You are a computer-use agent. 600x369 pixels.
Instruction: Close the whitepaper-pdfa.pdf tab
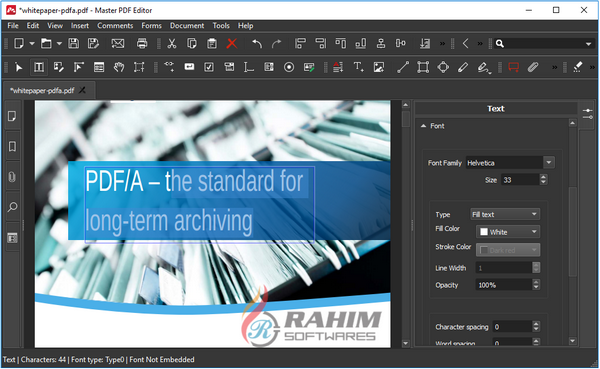[x=82, y=91]
